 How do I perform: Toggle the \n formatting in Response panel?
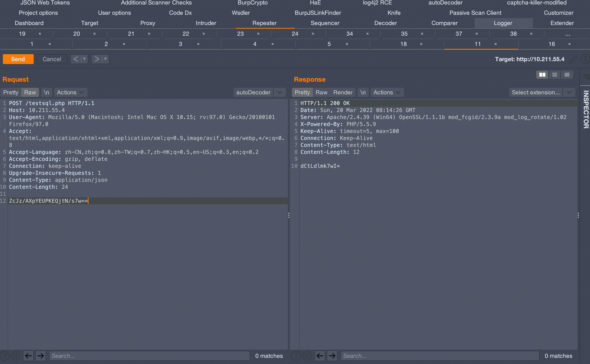362,92
